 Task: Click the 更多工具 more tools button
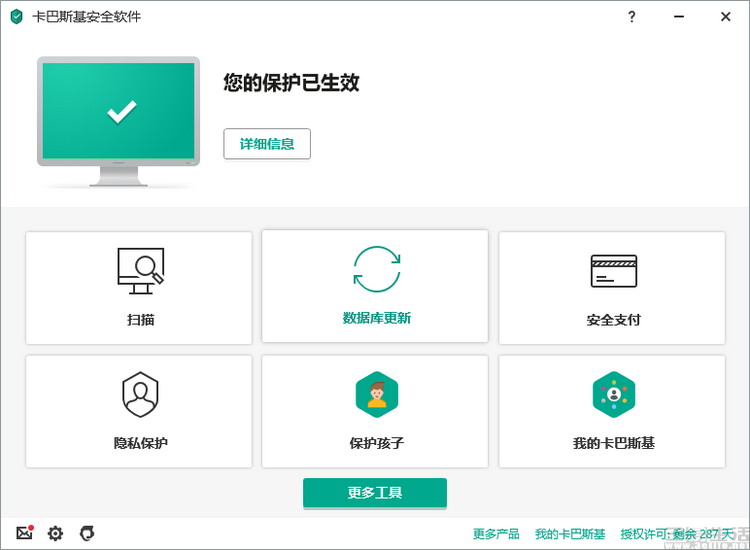click(375, 493)
